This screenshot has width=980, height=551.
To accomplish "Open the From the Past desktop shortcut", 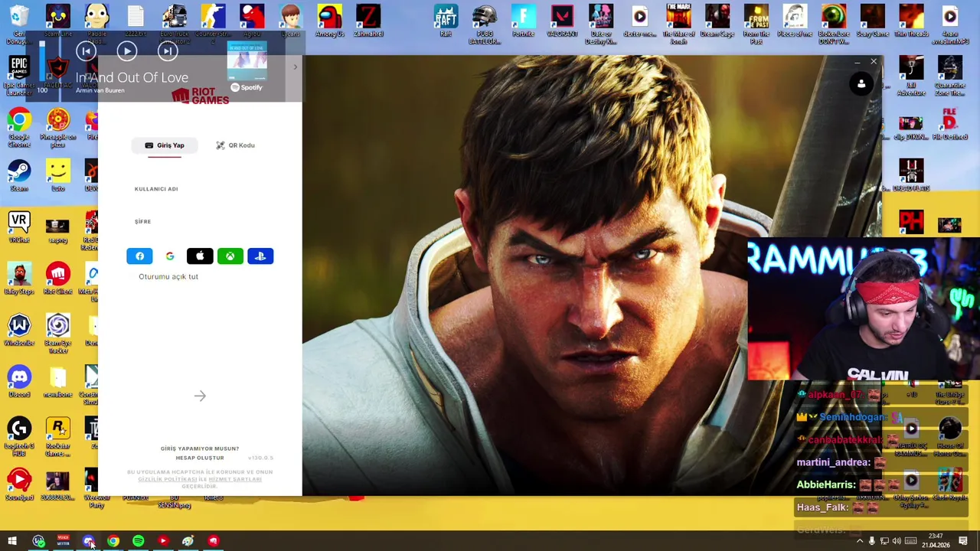I will (756, 24).
